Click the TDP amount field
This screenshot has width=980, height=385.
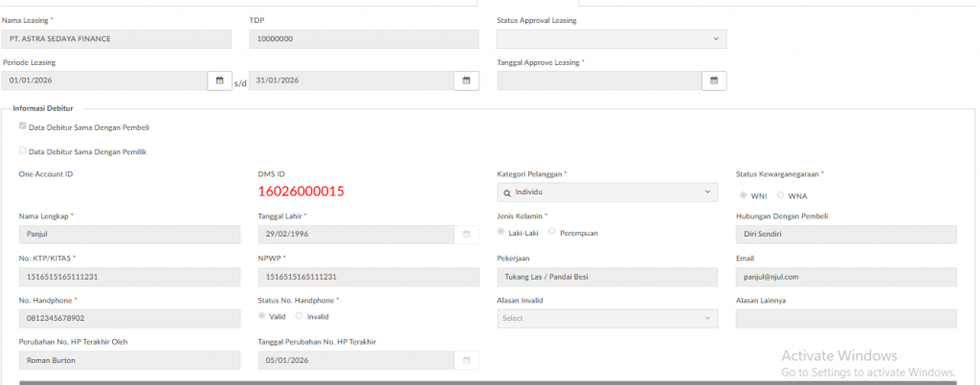[x=364, y=39]
